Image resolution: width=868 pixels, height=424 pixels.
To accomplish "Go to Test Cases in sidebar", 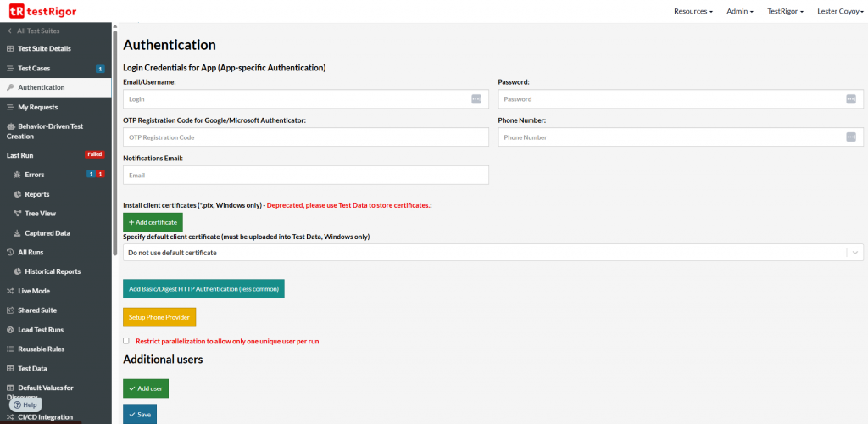I will tap(34, 69).
